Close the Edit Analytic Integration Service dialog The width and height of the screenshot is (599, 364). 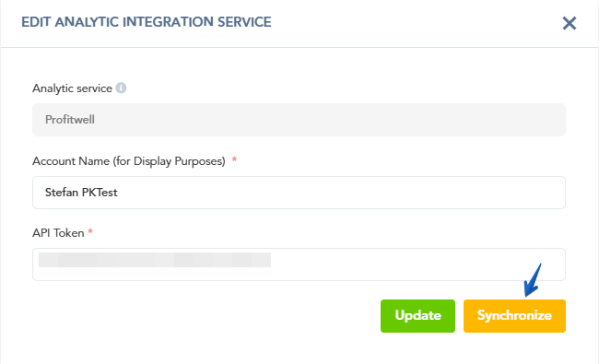click(x=570, y=23)
